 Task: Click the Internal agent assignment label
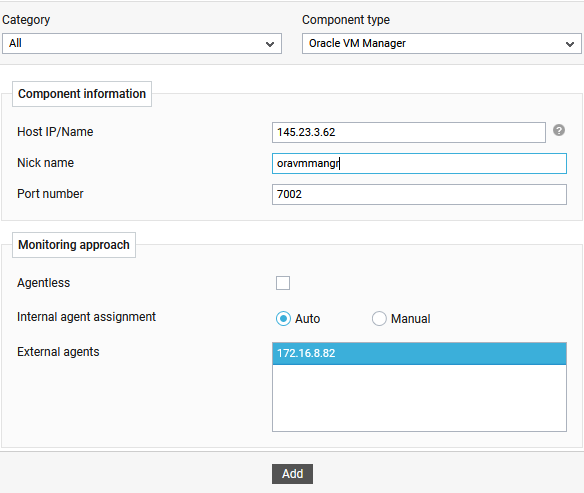(x=86, y=317)
